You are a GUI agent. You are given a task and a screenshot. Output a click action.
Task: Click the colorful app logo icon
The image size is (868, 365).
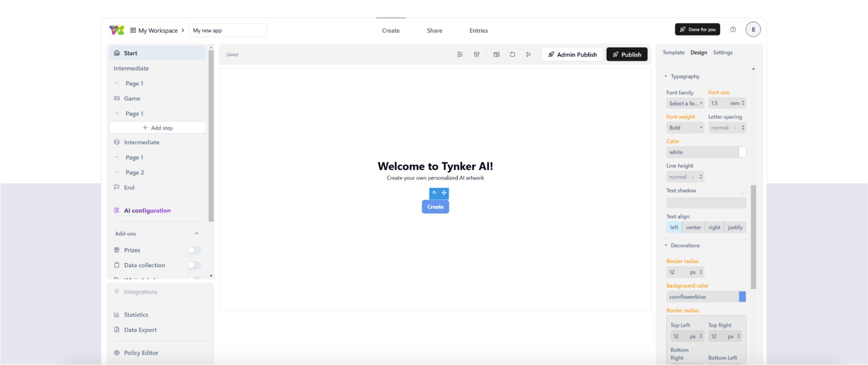(117, 30)
